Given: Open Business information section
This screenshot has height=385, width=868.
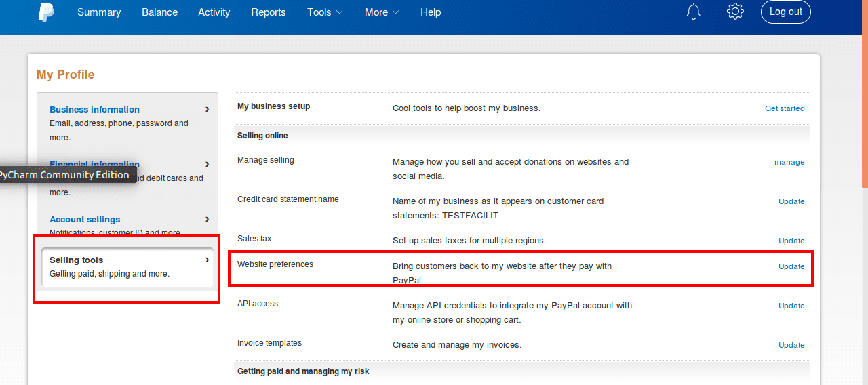Looking at the screenshot, I should coord(95,109).
